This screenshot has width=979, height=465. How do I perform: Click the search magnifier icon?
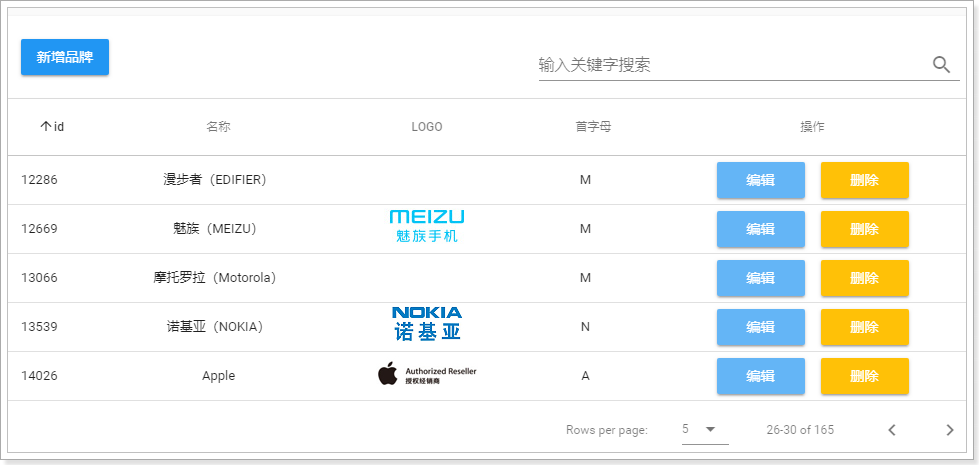point(941,65)
